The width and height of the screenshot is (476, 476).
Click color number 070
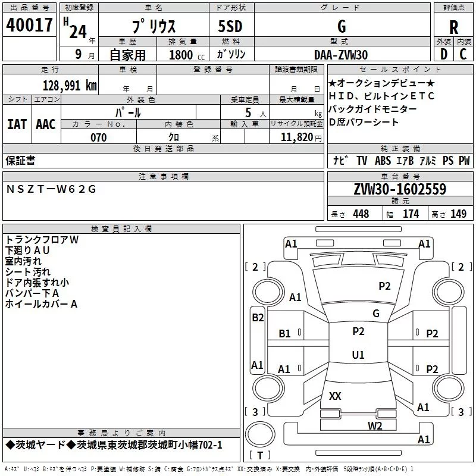click(99, 137)
